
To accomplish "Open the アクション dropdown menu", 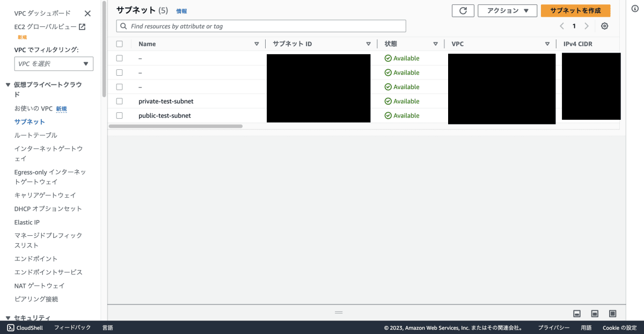I will [507, 11].
